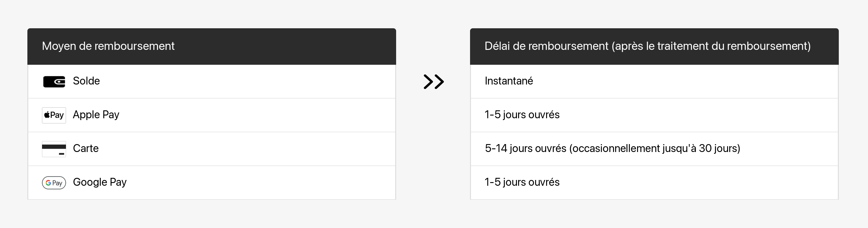Click the "Moyen de remboursement" header
The height and width of the screenshot is (228, 868).
[108, 46]
